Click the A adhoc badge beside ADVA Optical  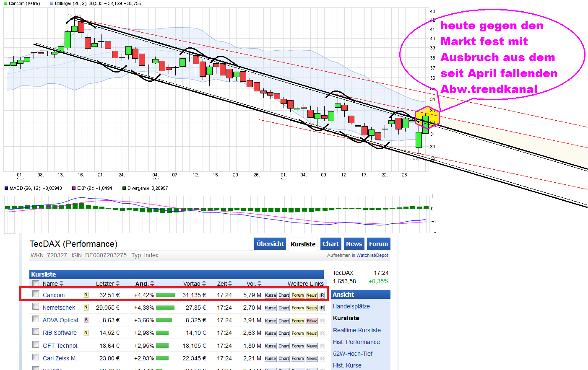[x=86, y=320]
